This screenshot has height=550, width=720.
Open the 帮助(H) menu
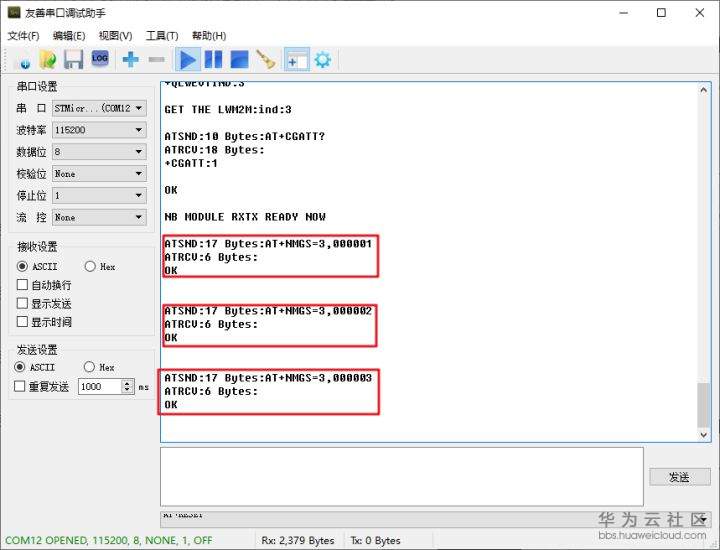tap(209, 36)
